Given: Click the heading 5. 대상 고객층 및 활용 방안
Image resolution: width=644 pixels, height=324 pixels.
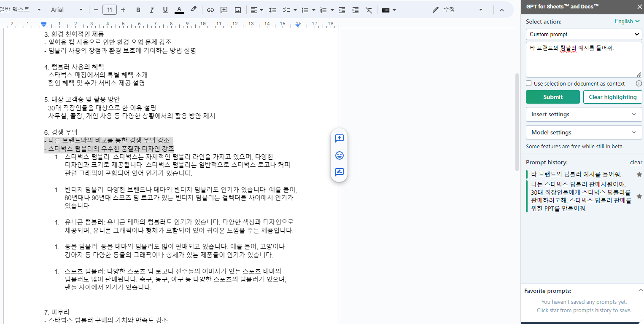Looking at the screenshot, I should (x=82, y=99).
